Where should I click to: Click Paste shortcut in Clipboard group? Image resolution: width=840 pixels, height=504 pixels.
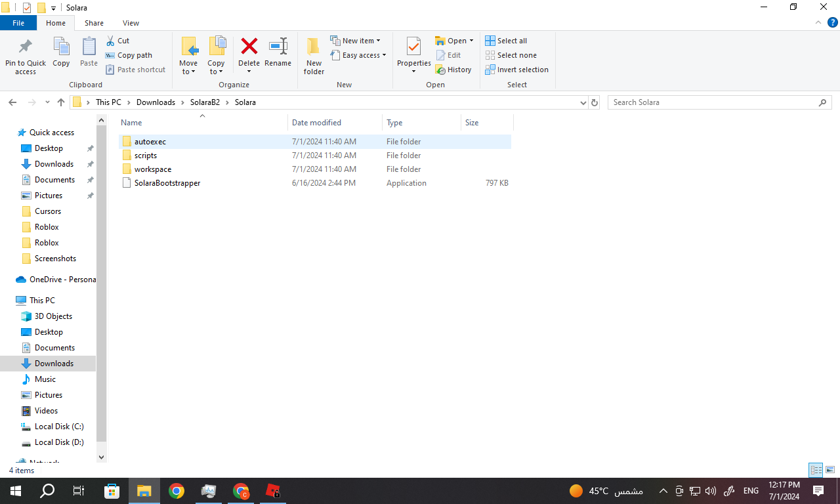[x=136, y=70]
